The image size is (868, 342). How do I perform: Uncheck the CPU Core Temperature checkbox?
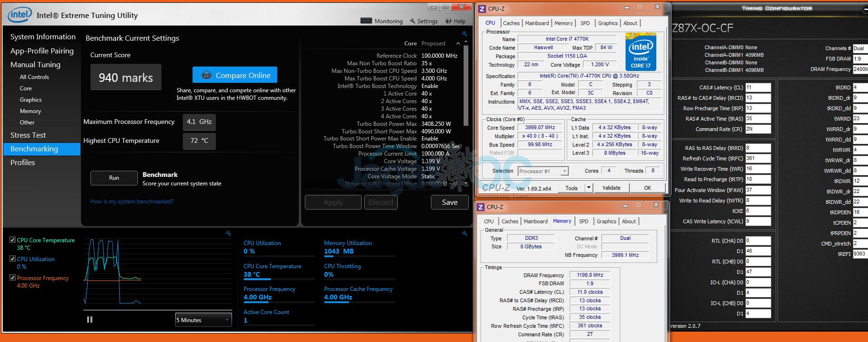pos(13,240)
